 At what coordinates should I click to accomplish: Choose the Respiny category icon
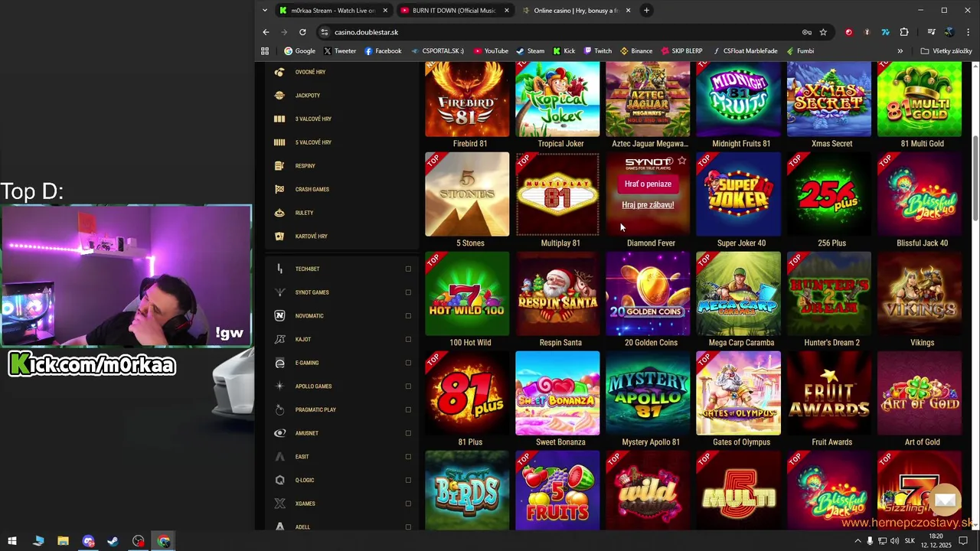click(x=279, y=166)
